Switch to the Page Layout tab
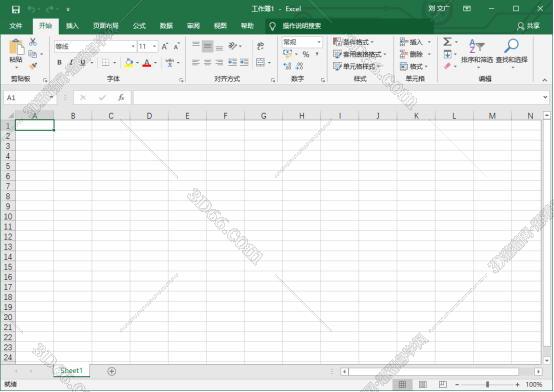The height and width of the screenshot is (392, 554). tap(105, 26)
